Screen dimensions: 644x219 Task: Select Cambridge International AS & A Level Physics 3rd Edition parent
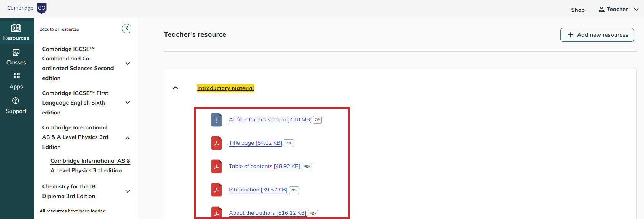(75, 137)
